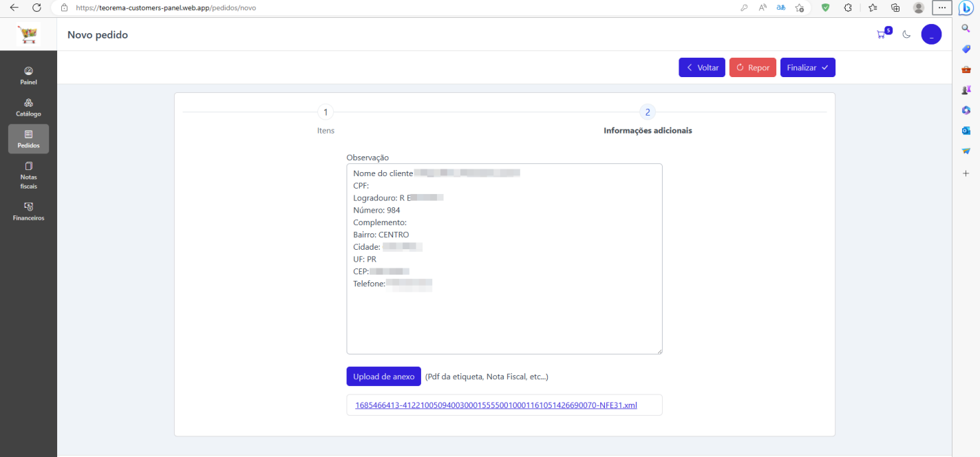The width and height of the screenshot is (980, 457).
Task: Click the lock site info icon
Action: point(64,8)
